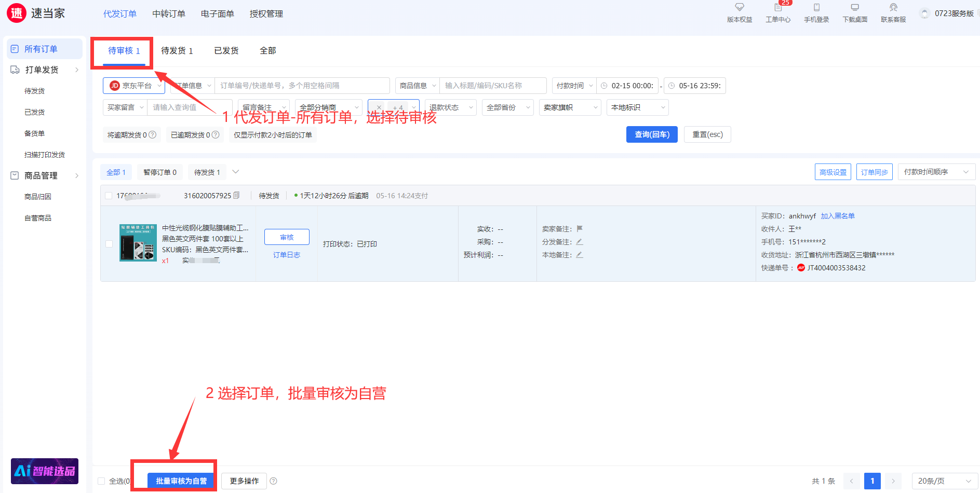Click the 手机登录 phone icon

pyautogui.click(x=816, y=8)
